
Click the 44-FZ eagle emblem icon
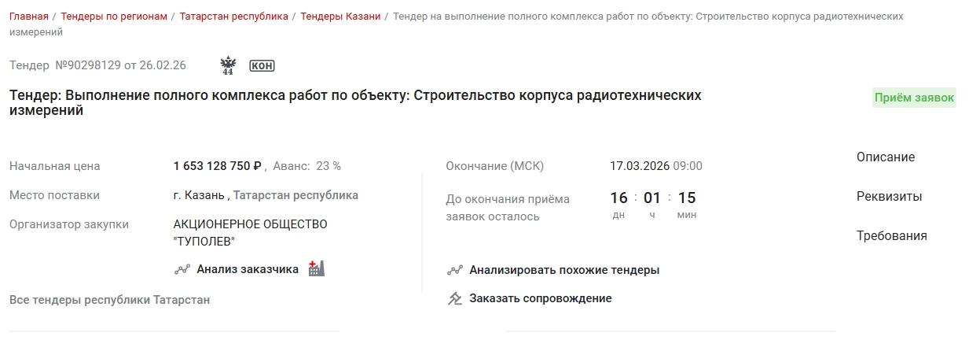click(x=228, y=65)
